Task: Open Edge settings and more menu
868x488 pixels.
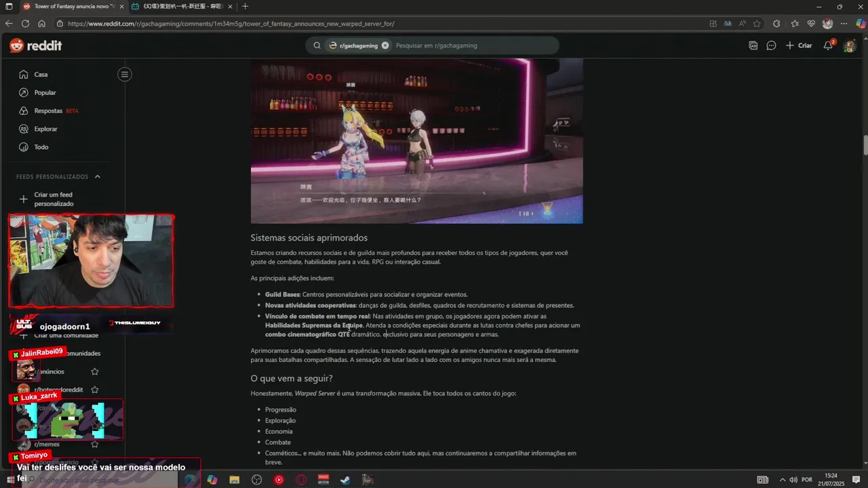Action: [x=844, y=23]
